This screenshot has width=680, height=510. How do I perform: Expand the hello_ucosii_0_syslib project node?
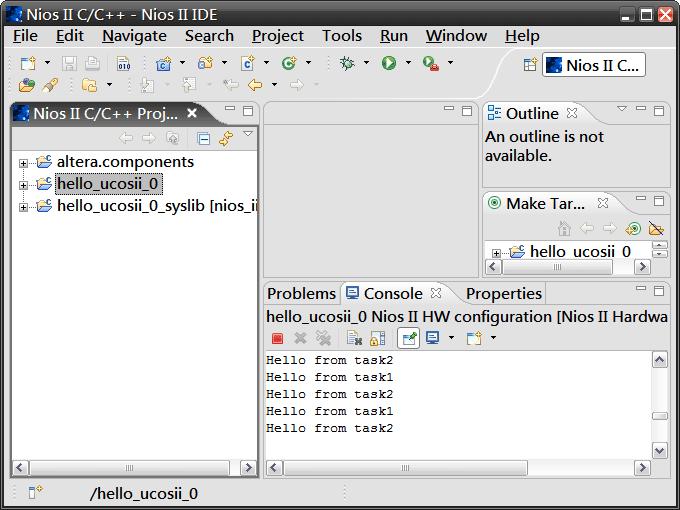[x=23, y=207]
